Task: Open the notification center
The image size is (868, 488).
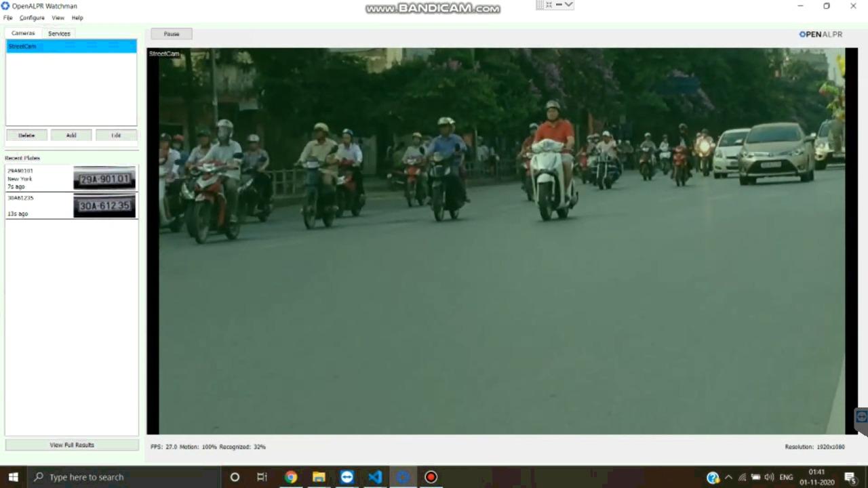Action: click(x=851, y=477)
